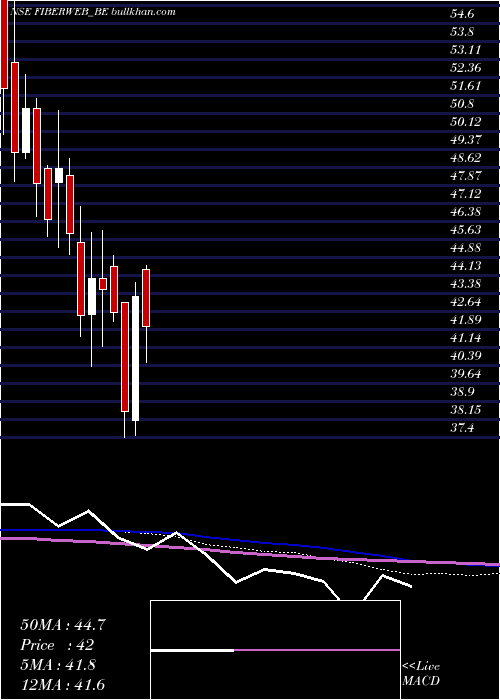Click the 44.88 price axis label
Image resolution: width=500 pixels, height=700 pixels.
[x=465, y=248]
